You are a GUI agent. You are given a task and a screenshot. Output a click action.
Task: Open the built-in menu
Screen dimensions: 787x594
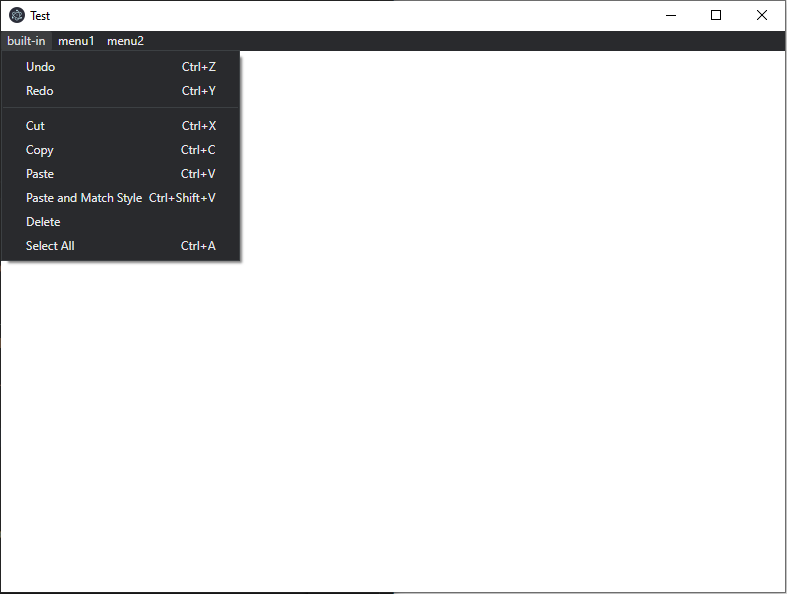[26, 41]
